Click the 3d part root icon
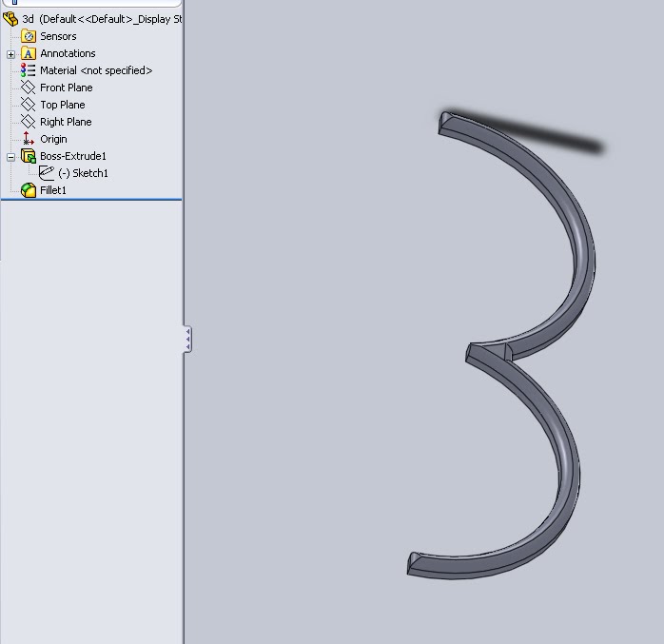This screenshot has width=664, height=644. (x=10, y=19)
